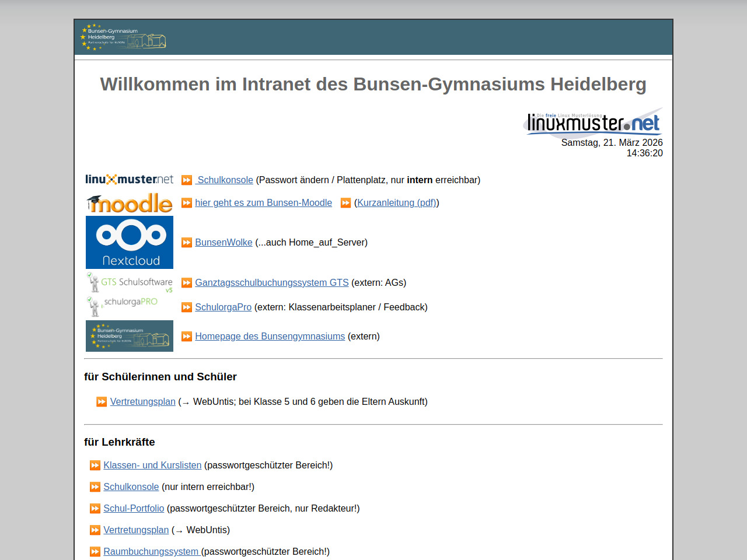The height and width of the screenshot is (560, 747).
Task: Open Homepage des Bunsengymnasiums link
Action: [270, 337]
